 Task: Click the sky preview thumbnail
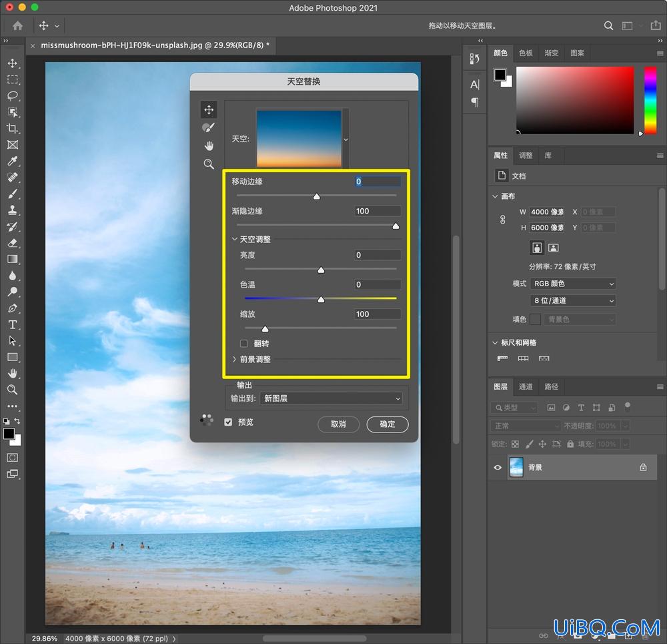tap(299, 138)
